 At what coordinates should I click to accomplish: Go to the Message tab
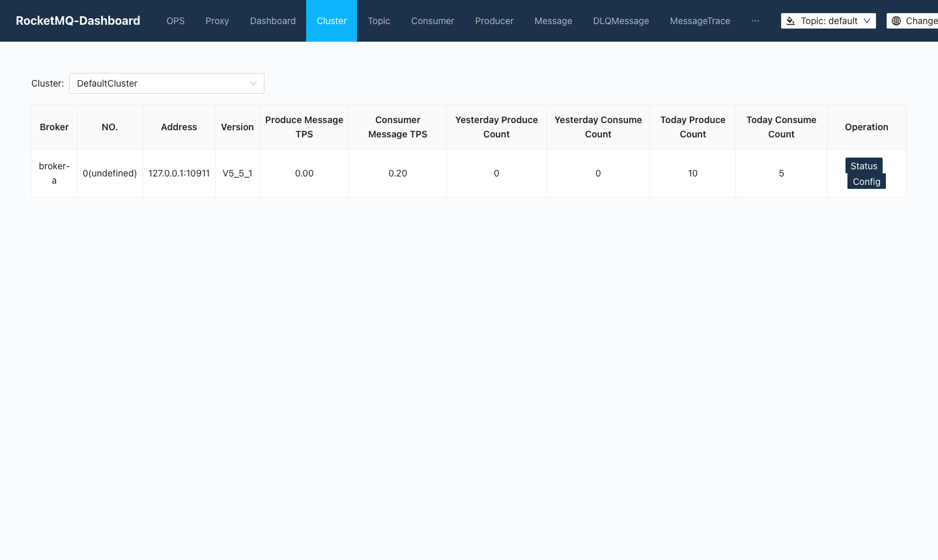click(x=553, y=21)
